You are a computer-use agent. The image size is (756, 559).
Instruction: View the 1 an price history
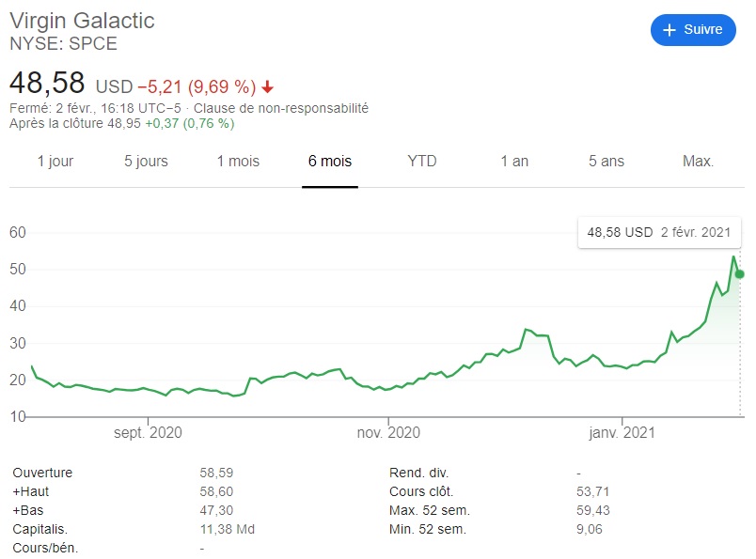[514, 162]
